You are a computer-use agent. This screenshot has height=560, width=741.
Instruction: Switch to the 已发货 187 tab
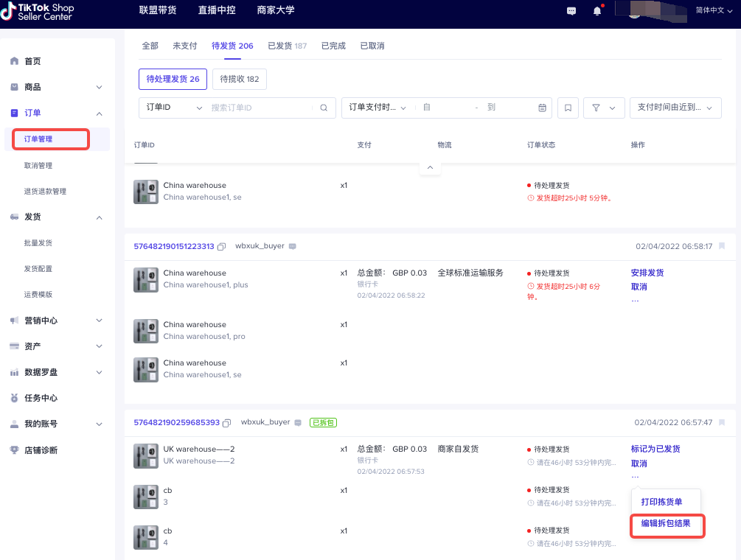(287, 46)
